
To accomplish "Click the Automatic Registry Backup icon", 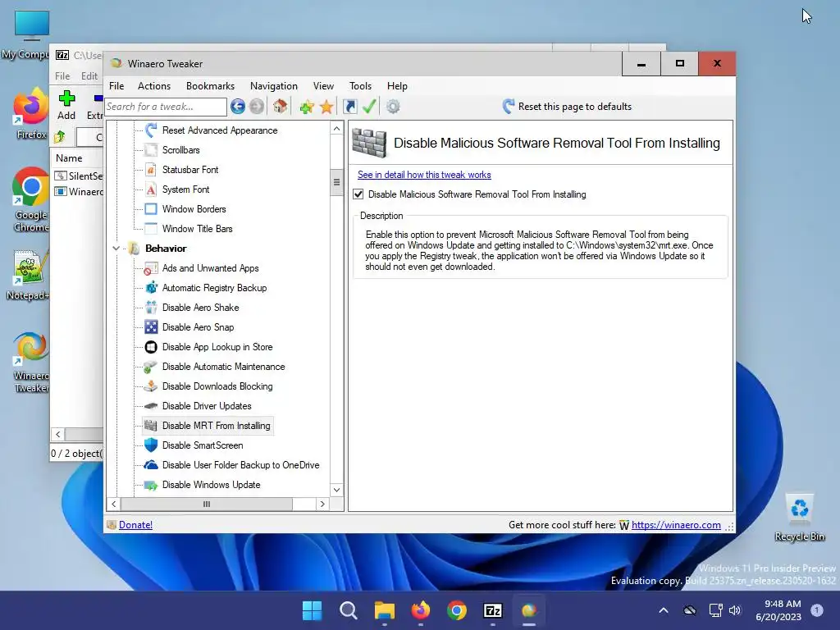I will (151, 288).
